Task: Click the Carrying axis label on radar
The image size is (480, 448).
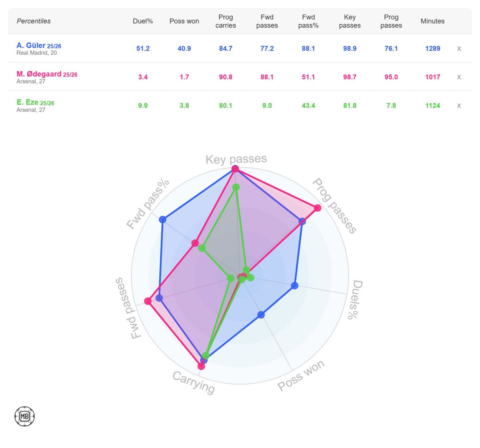Action: pyautogui.click(x=194, y=382)
